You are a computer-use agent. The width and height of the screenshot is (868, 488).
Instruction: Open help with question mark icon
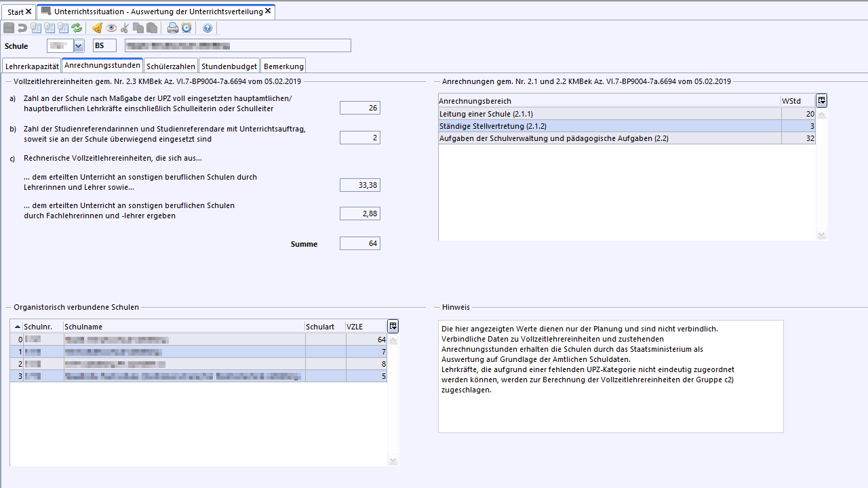208,28
